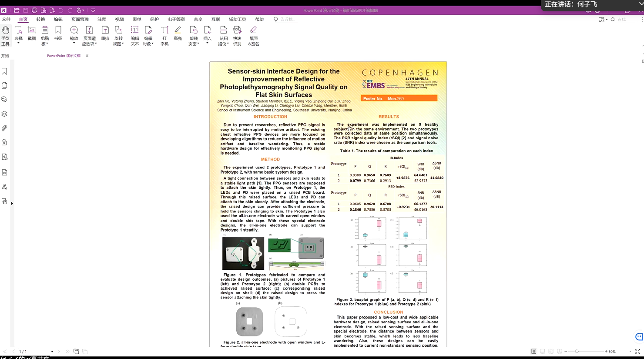Toggle fullscreen mode at bottom right
The image size is (644, 359).
coord(637,351)
